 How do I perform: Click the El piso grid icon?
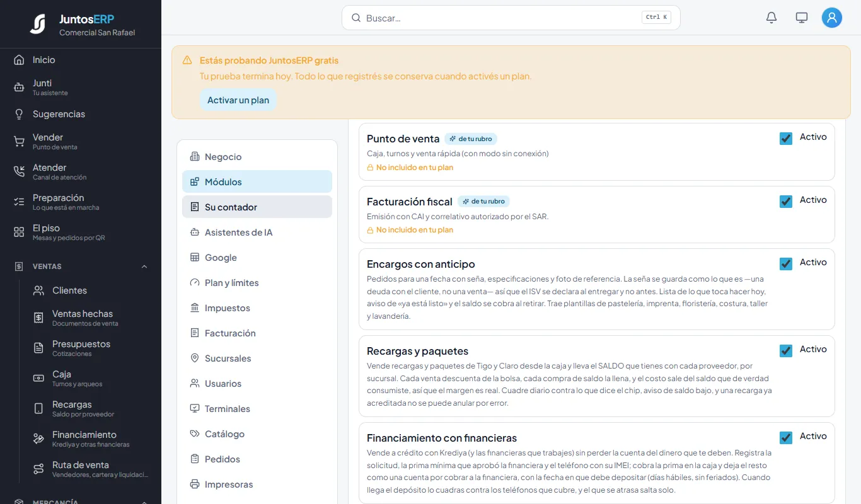click(x=19, y=232)
